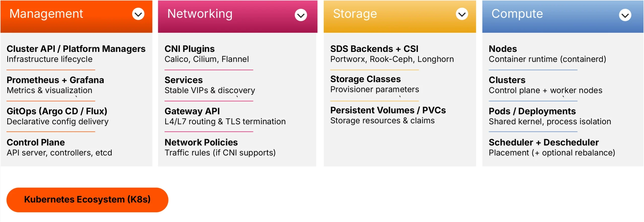Select the Storage header title
644x222 pixels.
(x=355, y=14)
